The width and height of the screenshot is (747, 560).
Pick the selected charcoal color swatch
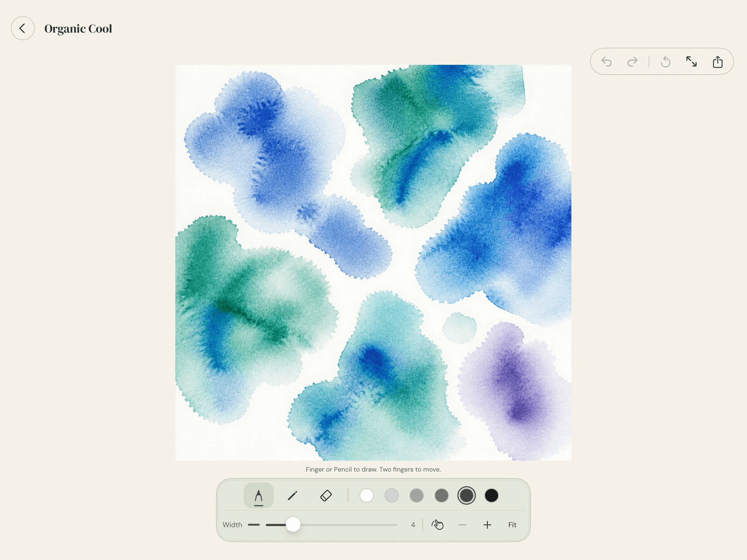pyautogui.click(x=466, y=496)
